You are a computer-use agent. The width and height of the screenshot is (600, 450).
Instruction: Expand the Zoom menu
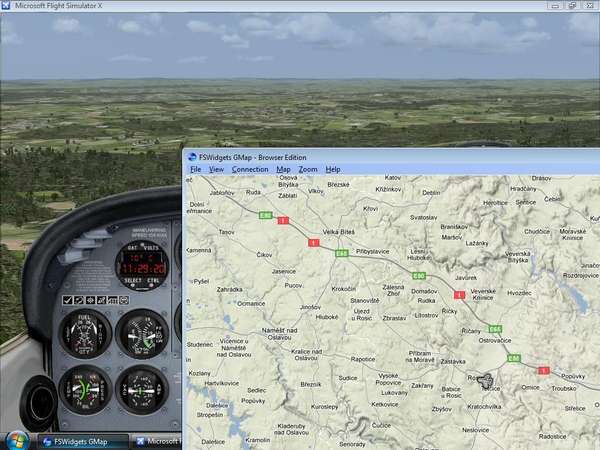[x=307, y=170]
